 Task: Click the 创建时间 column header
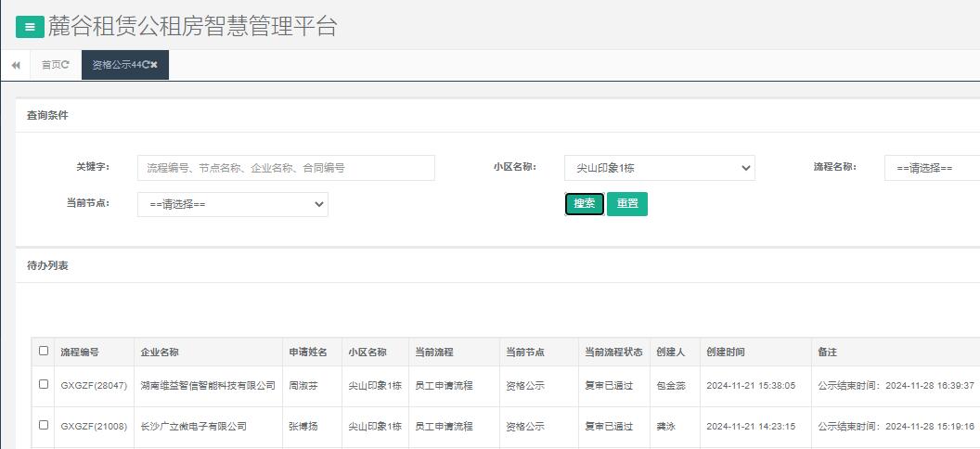[726, 353]
